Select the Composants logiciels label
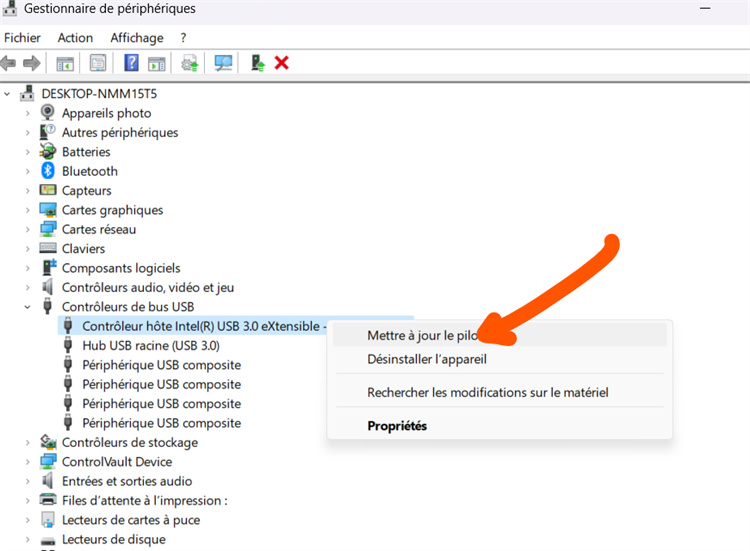Viewport: 750px width, 551px height. tap(121, 268)
